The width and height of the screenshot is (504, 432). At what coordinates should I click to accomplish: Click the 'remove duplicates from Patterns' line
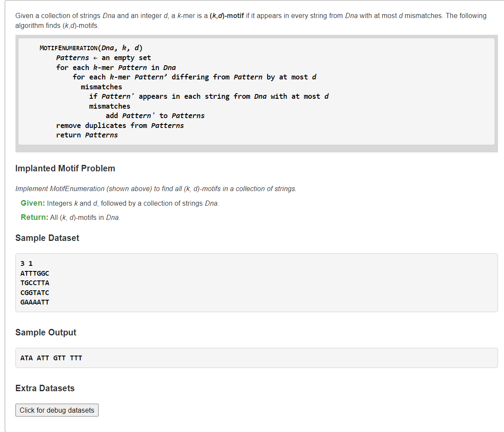[120, 125]
